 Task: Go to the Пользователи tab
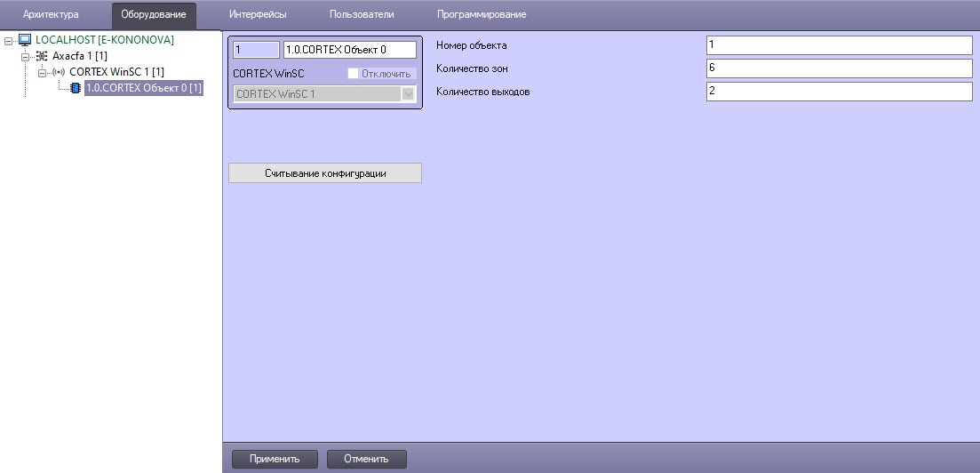click(x=361, y=15)
